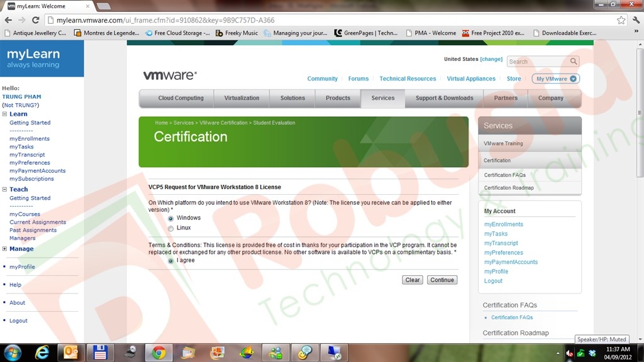The width and height of the screenshot is (644, 362).
Task: Launch Internet Explorer from the taskbar
Action: [x=42, y=353]
